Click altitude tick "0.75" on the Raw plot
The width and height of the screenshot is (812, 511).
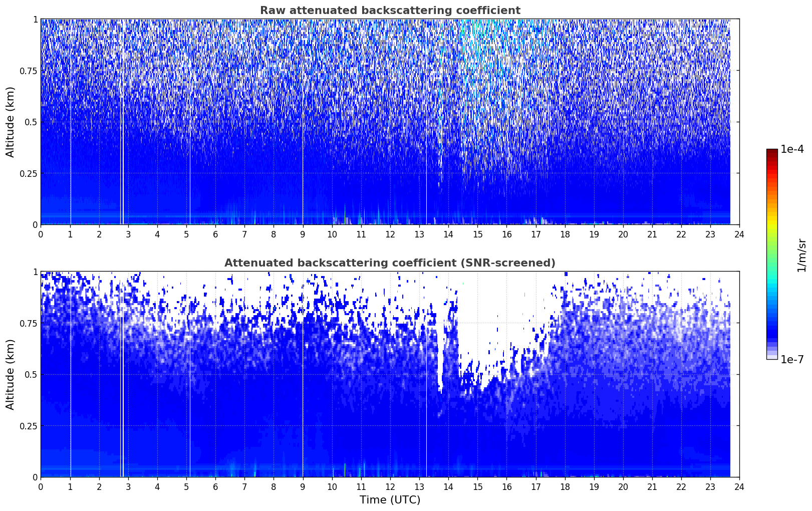pos(29,71)
